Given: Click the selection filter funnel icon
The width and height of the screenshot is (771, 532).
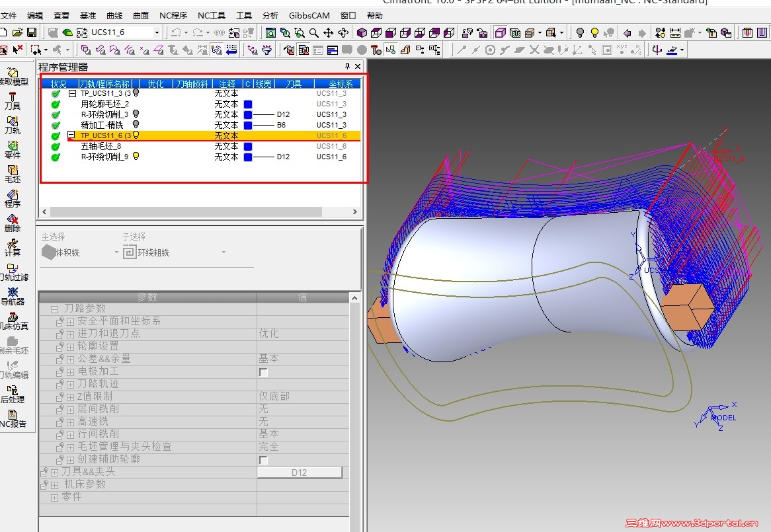Looking at the screenshot, I should coord(267,50).
